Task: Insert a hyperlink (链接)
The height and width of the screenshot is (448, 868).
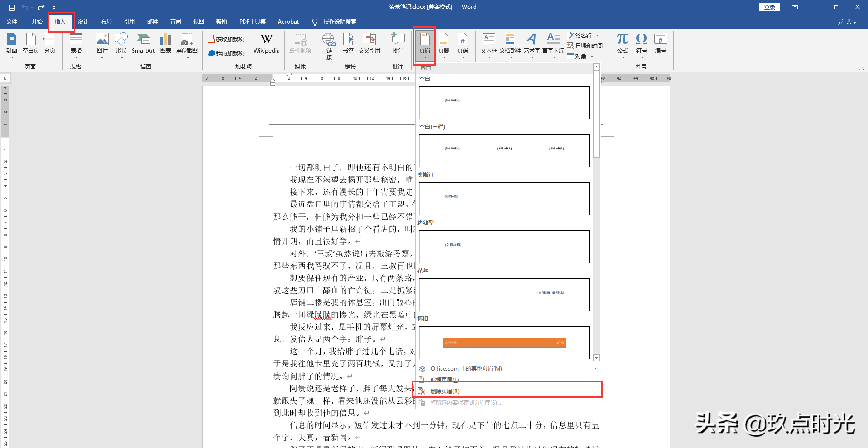Action: [329, 46]
